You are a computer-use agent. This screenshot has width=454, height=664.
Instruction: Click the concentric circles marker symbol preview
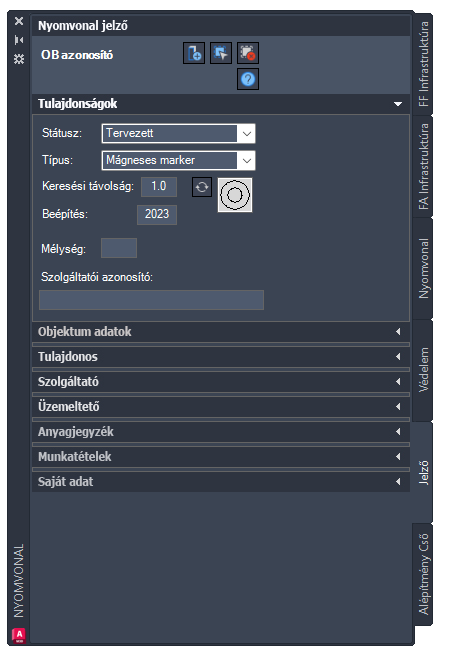[235, 195]
